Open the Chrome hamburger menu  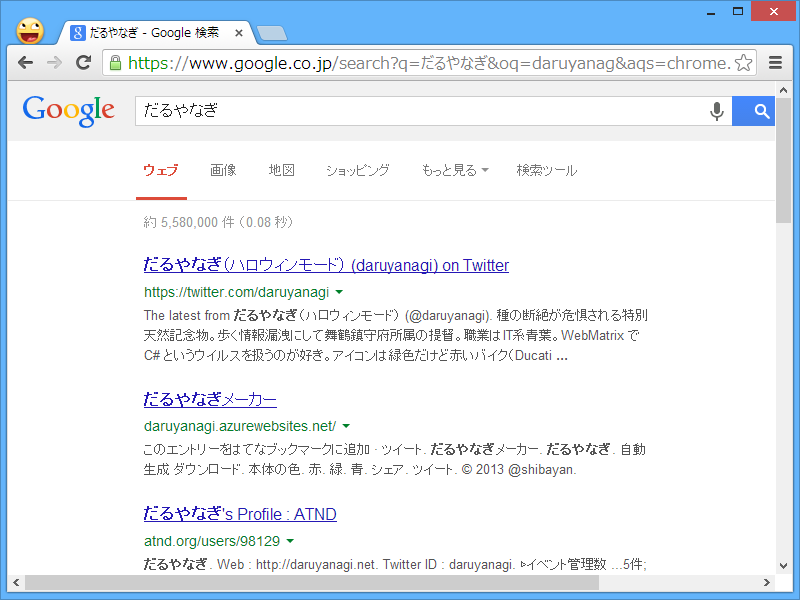(776, 63)
